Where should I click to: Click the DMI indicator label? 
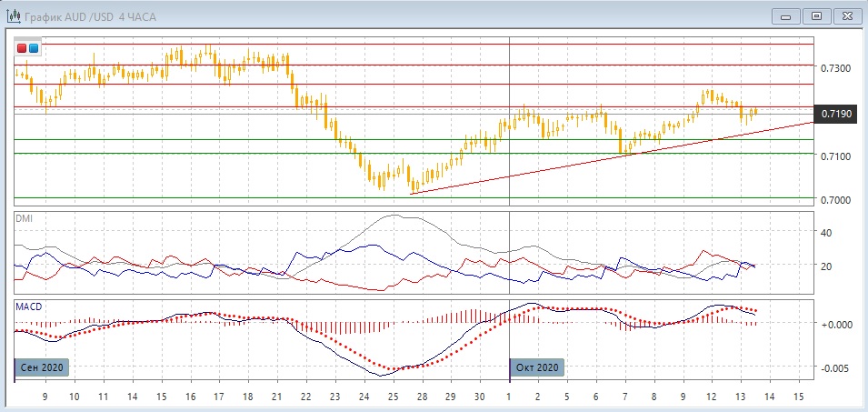25,219
